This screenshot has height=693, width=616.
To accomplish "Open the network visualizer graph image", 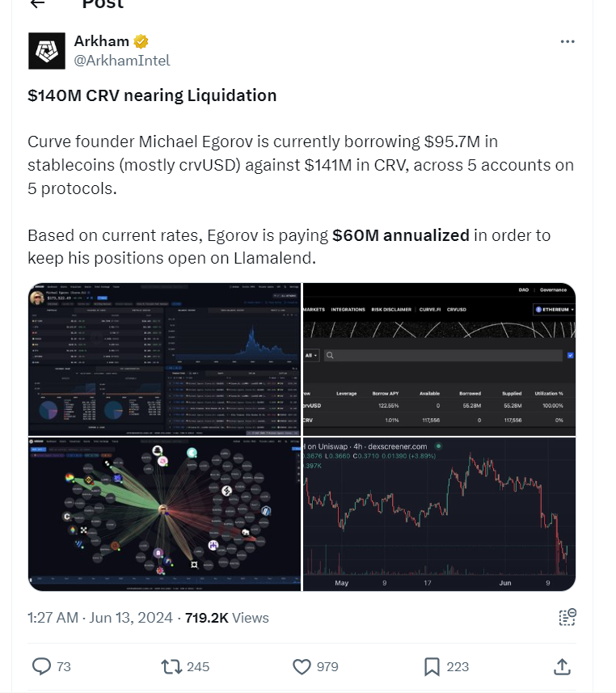I will pos(164,514).
